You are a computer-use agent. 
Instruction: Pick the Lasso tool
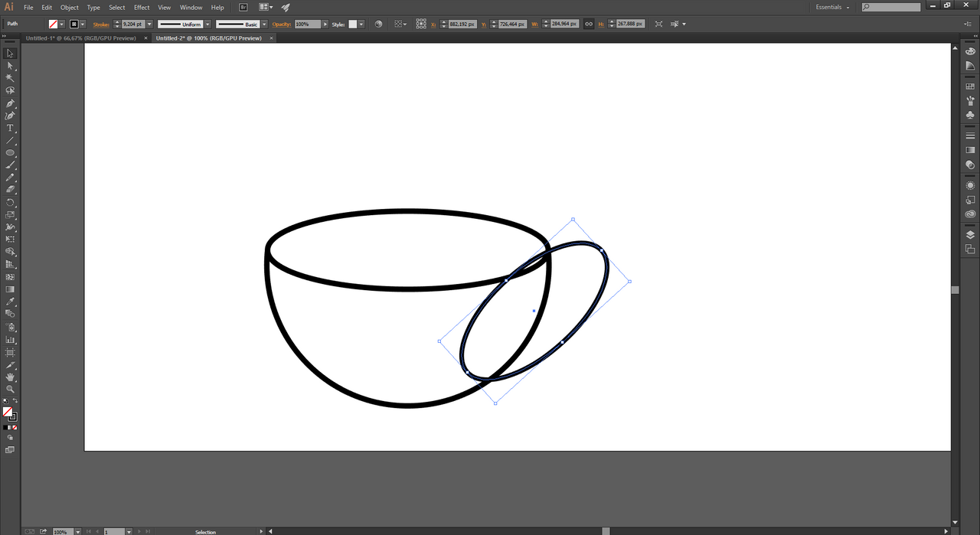click(10, 90)
